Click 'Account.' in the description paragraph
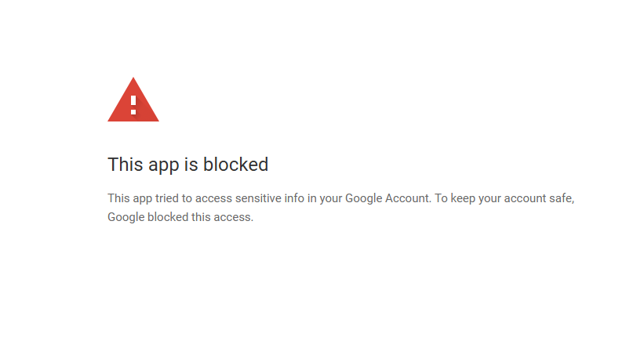 pyautogui.click(x=408, y=198)
